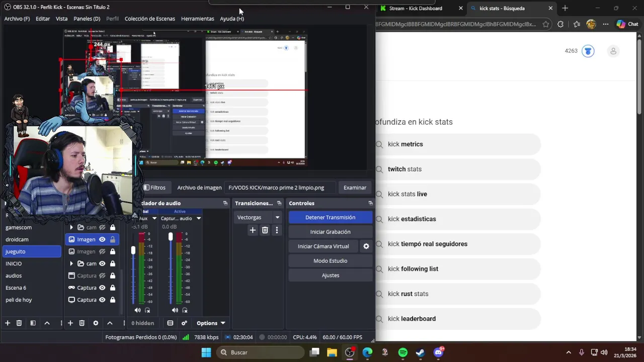Click the Captura audio volume fader
Viewport: 644px width, 362px height.
(x=171, y=236)
